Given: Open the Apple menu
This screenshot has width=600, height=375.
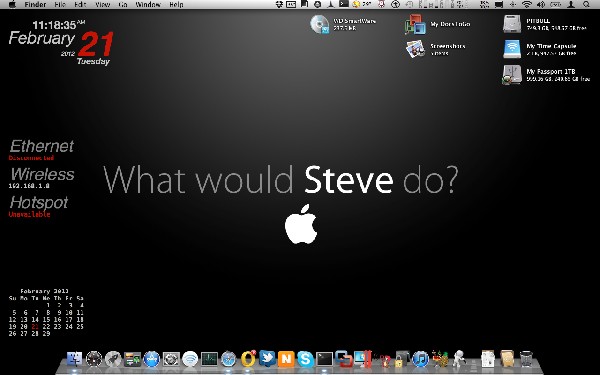Looking at the screenshot, I should pyautogui.click(x=12, y=5).
